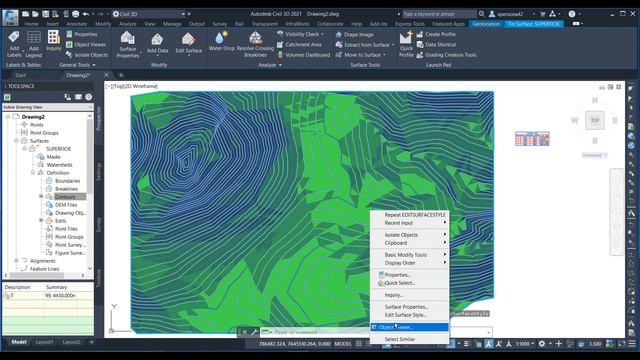
Task: Open the Inquiry tool in ribbon
Action: (53, 41)
